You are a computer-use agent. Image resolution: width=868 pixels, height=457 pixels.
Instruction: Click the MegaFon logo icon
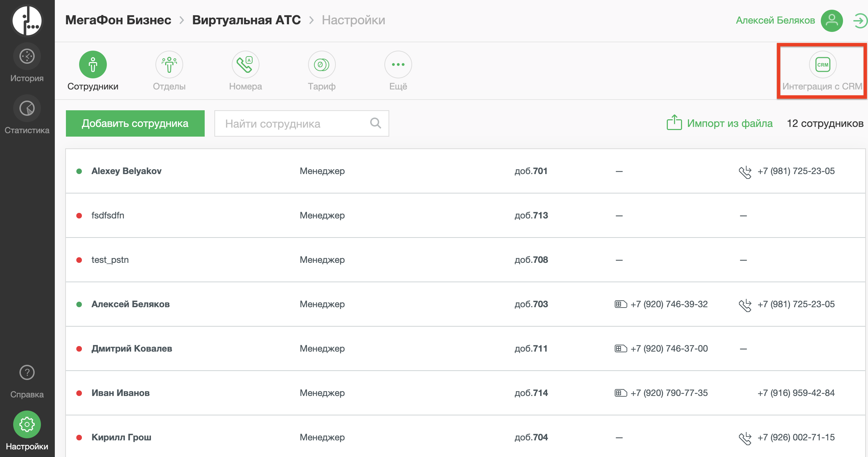click(27, 20)
